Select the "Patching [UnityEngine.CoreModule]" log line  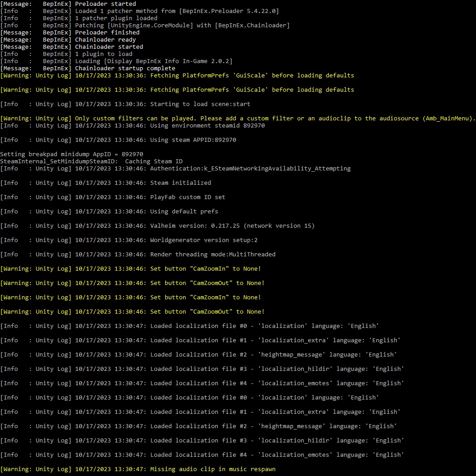(x=145, y=25)
